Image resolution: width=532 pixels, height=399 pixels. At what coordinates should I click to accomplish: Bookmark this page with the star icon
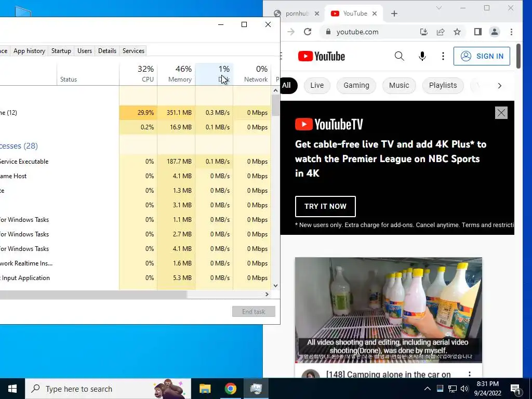[x=457, y=32]
